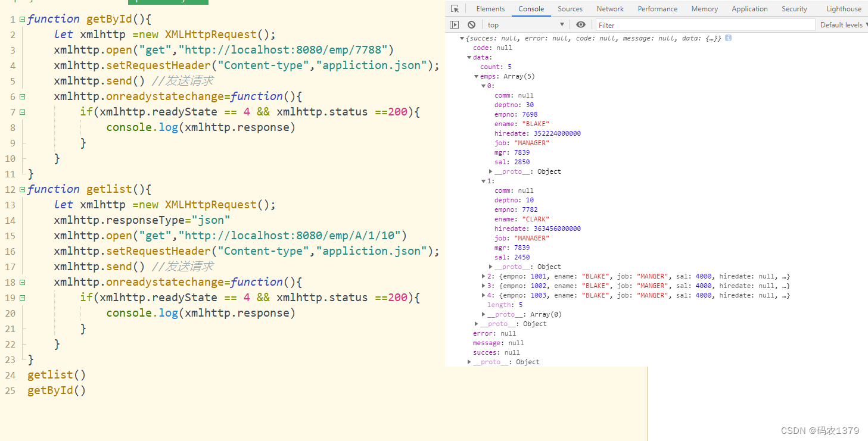Click the responseType="json" code line
Screen dimensions: 868x441
pos(142,220)
